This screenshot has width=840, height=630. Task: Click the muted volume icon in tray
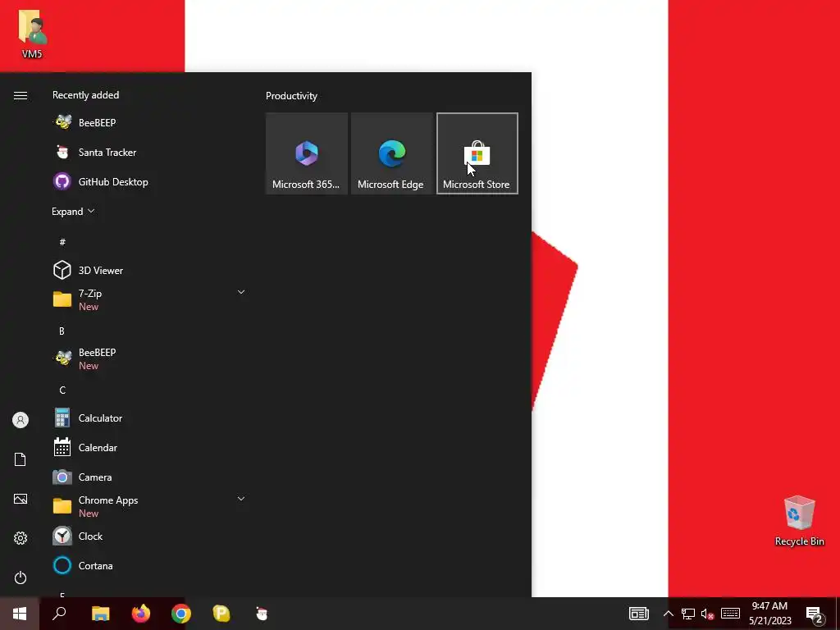pos(708,614)
